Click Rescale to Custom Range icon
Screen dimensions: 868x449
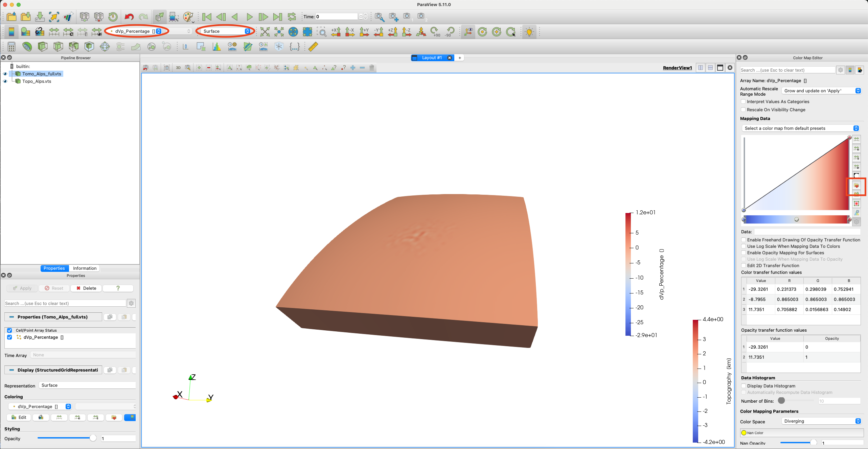click(x=68, y=31)
